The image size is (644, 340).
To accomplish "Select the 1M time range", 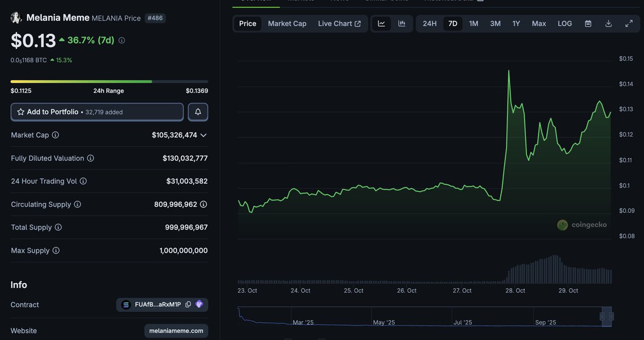I will 473,24.
